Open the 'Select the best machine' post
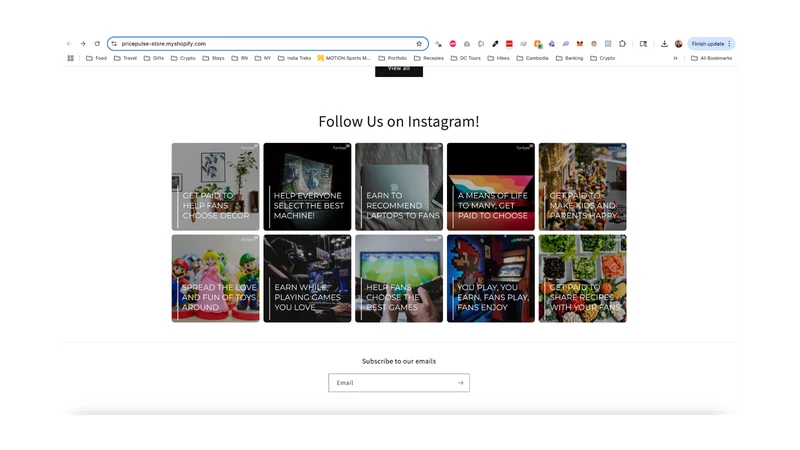 [x=307, y=187]
